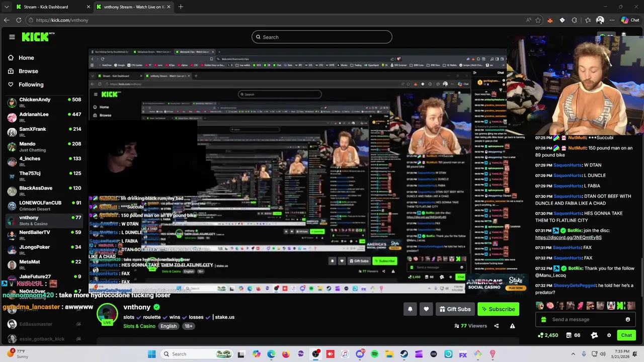Open Copilot Chat in browser

coord(631,20)
